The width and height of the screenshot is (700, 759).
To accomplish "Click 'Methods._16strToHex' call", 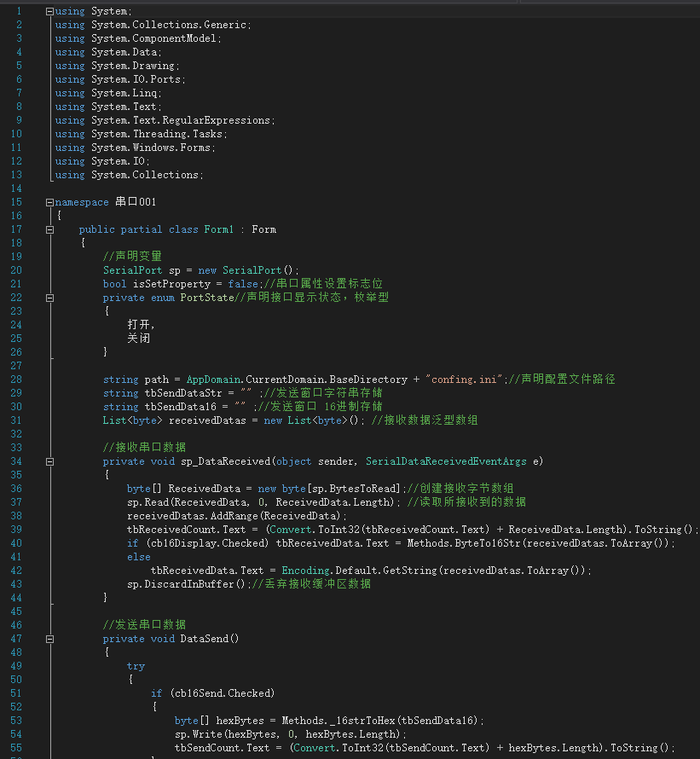I will (338, 721).
